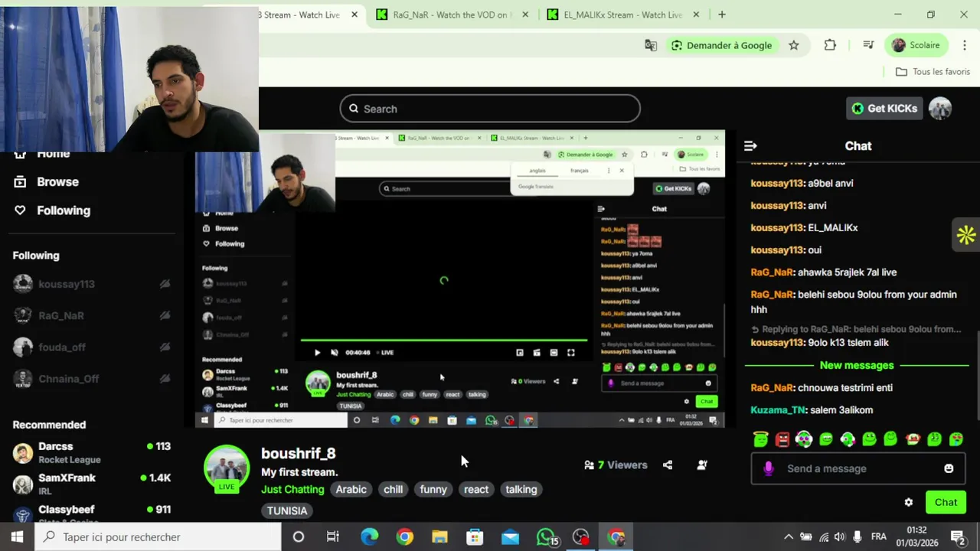Click the Browse sidebar icon

click(20, 181)
